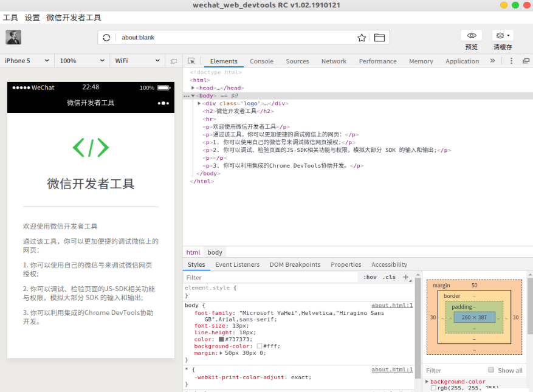Open the WiFi network dropdown
Screen dimensions: 533x392
137,61
